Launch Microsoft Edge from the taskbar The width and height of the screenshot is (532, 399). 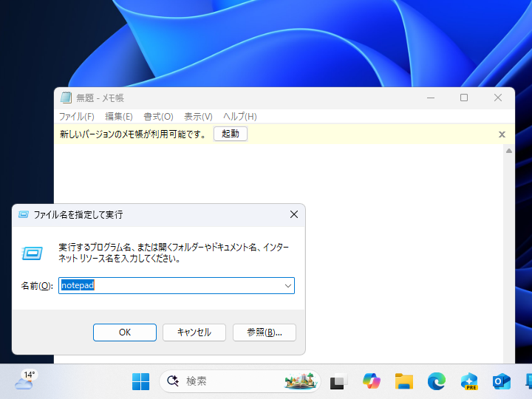click(x=437, y=381)
